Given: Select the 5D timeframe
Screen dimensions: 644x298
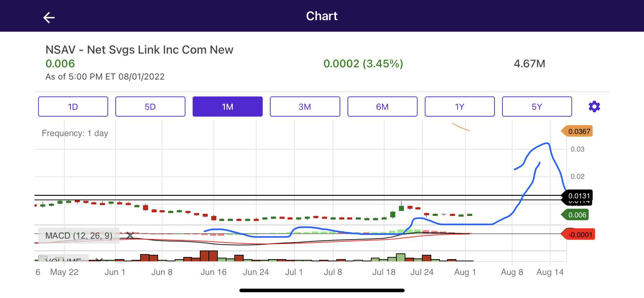Looking at the screenshot, I should coord(150,107).
